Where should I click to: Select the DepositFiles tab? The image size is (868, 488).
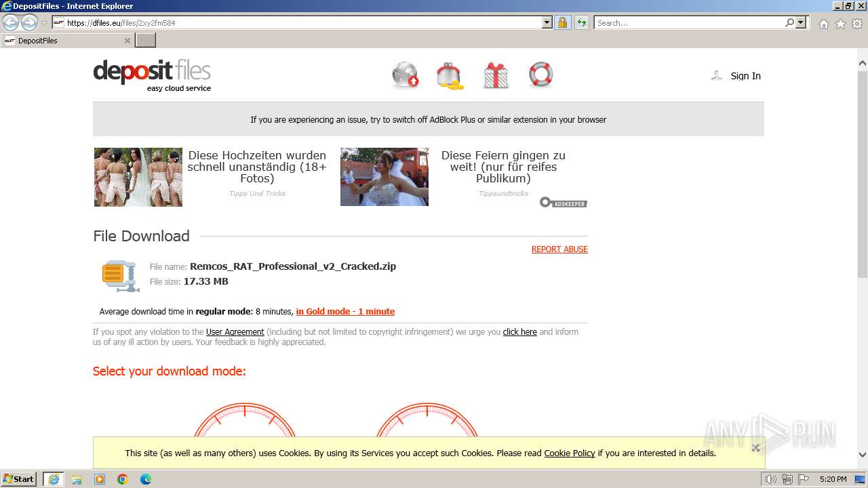tap(67, 41)
